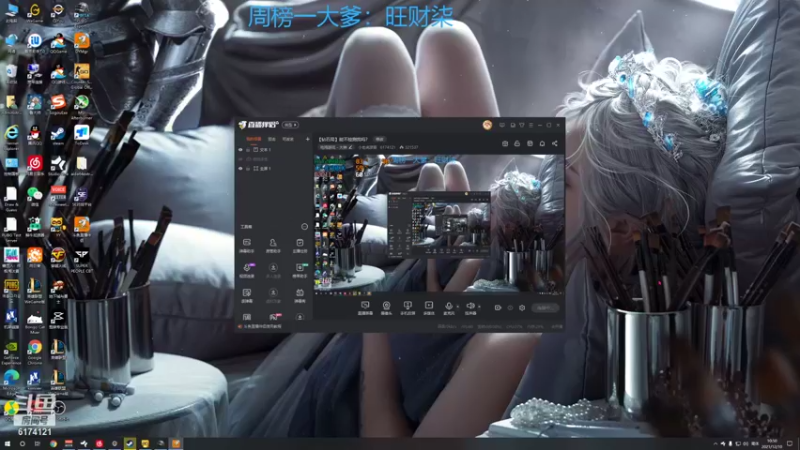The height and width of the screenshot is (450, 800).
Task: Add a new scene with the plus icon
Action: (x=307, y=139)
